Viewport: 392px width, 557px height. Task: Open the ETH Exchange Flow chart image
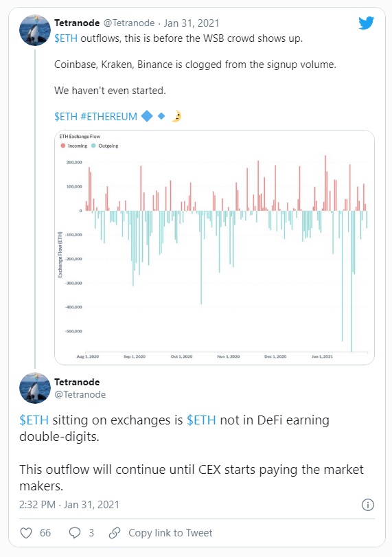pos(214,248)
